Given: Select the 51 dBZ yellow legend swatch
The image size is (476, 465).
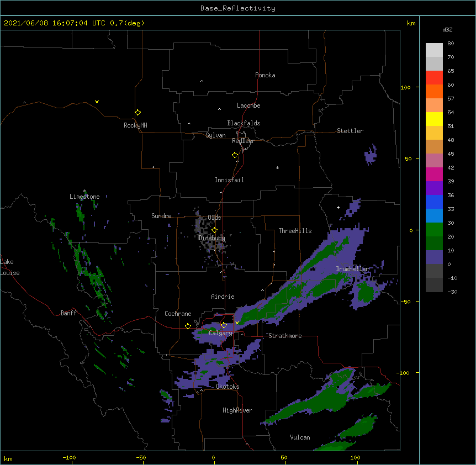Looking at the screenshot, I should (x=434, y=119).
